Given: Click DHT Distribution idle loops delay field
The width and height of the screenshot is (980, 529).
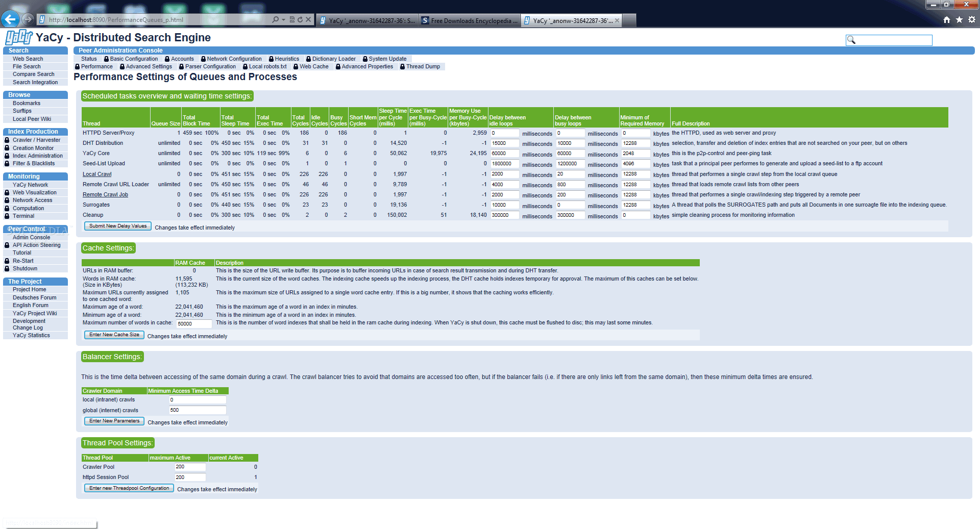Looking at the screenshot, I should [504, 144].
